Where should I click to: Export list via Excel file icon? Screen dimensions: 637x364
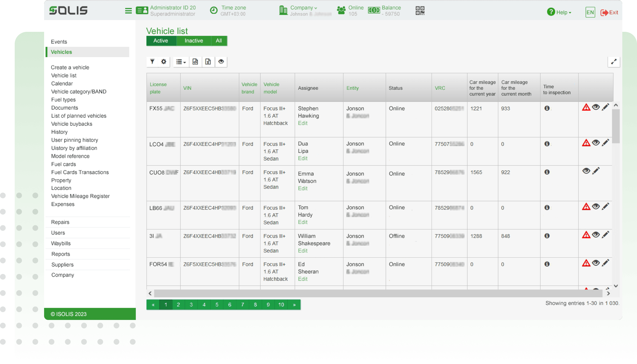point(208,62)
